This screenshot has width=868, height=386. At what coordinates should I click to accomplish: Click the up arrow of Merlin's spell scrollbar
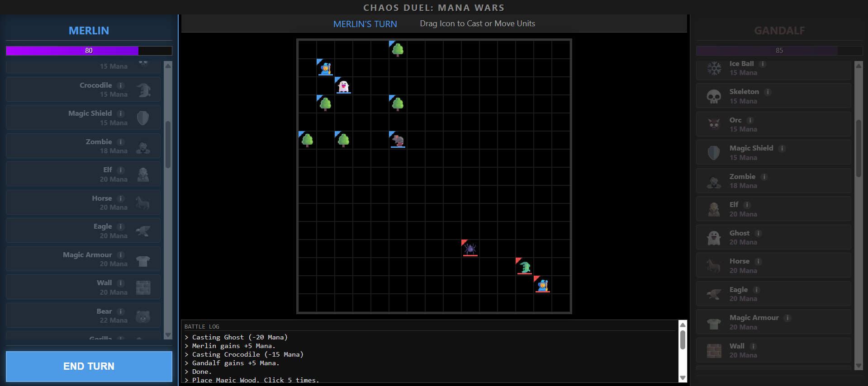168,66
